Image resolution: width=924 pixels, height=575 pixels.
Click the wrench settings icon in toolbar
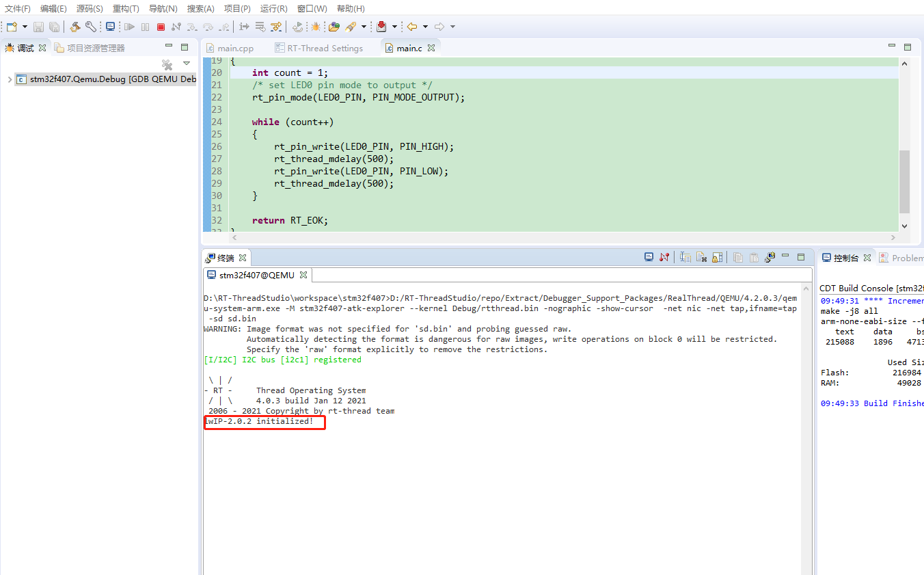click(x=90, y=27)
